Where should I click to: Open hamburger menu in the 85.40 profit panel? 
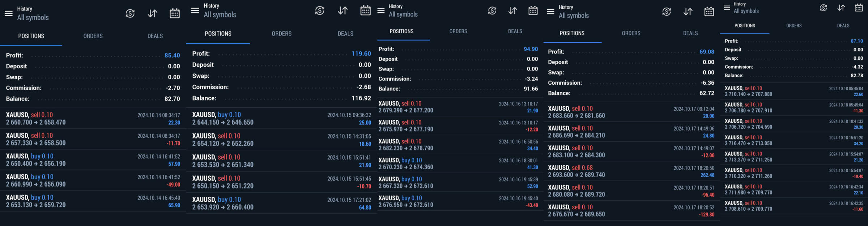(x=9, y=13)
